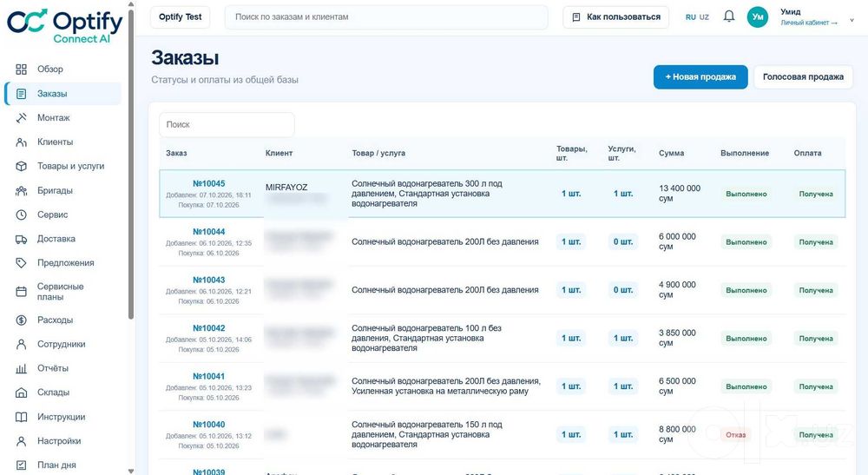The image size is (868, 475).
Task: Open the Обзор menu item
Action: (49, 69)
